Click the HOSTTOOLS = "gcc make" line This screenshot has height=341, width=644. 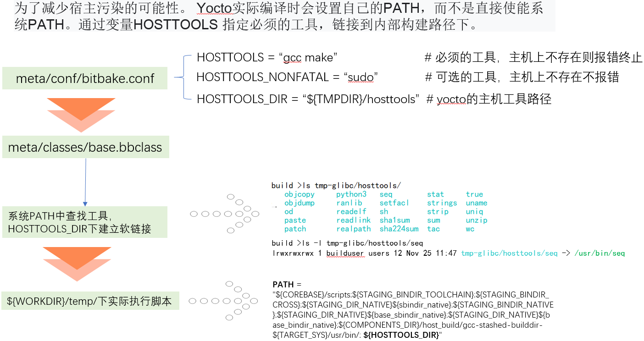[267, 57]
